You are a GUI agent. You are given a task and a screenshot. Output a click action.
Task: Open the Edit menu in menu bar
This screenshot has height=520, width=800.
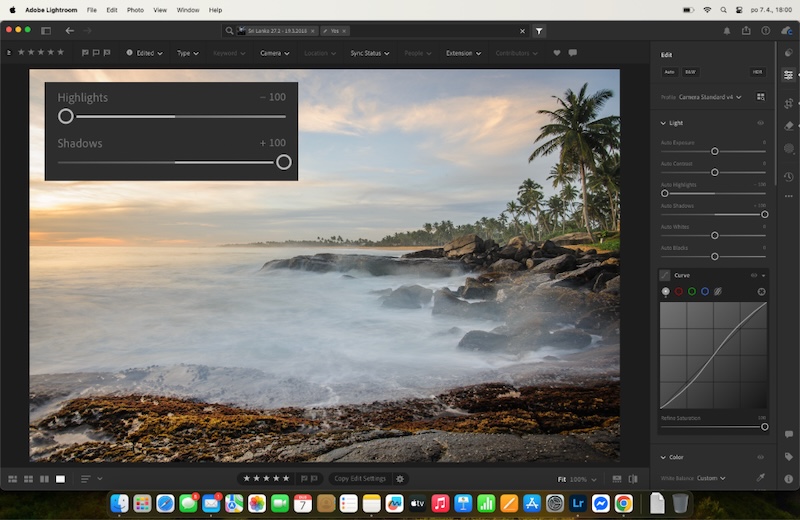(112, 10)
